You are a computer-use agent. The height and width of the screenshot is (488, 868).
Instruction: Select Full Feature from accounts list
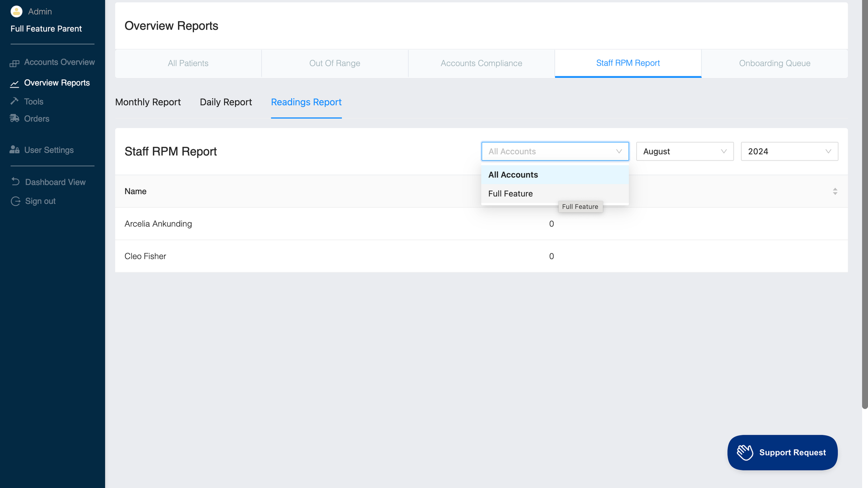[511, 194]
